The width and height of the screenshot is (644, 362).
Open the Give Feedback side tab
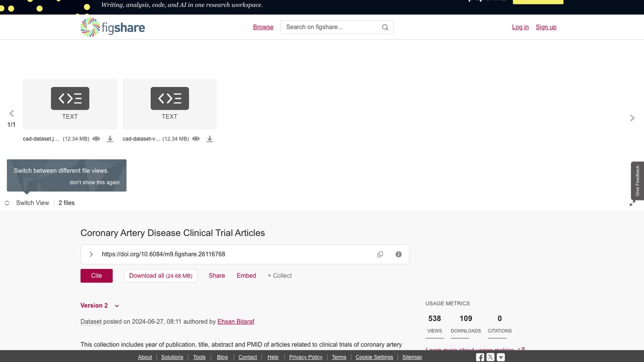[x=637, y=181]
